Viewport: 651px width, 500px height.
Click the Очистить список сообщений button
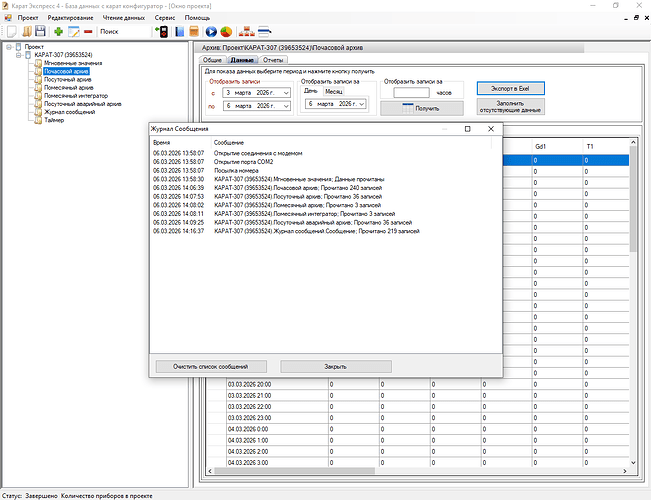pos(210,367)
